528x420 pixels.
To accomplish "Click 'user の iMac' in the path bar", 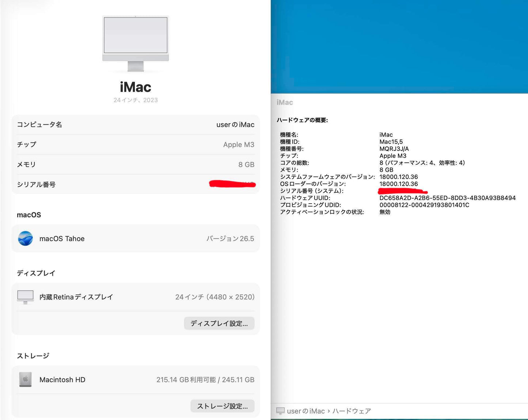I will [306, 411].
